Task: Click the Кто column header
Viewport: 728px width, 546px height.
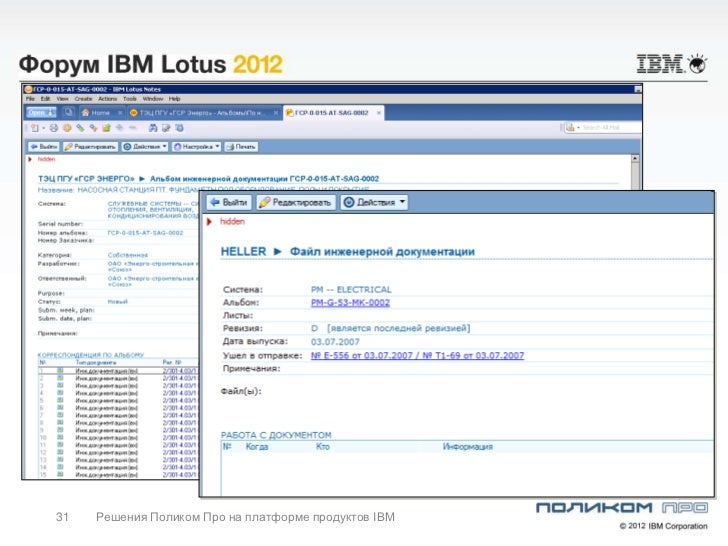Action: [x=323, y=447]
